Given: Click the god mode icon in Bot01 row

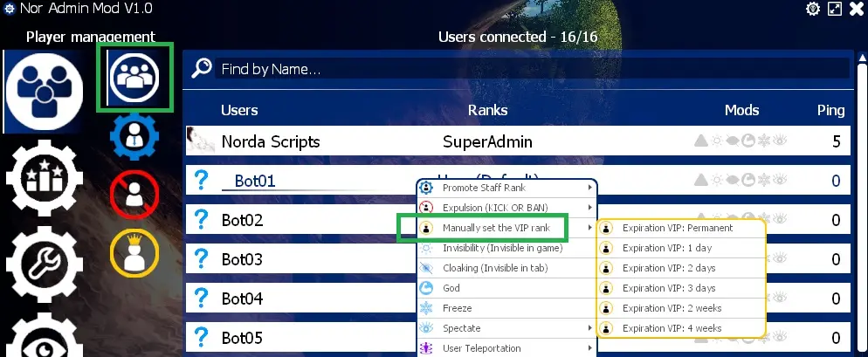Looking at the screenshot, I should [x=748, y=180].
